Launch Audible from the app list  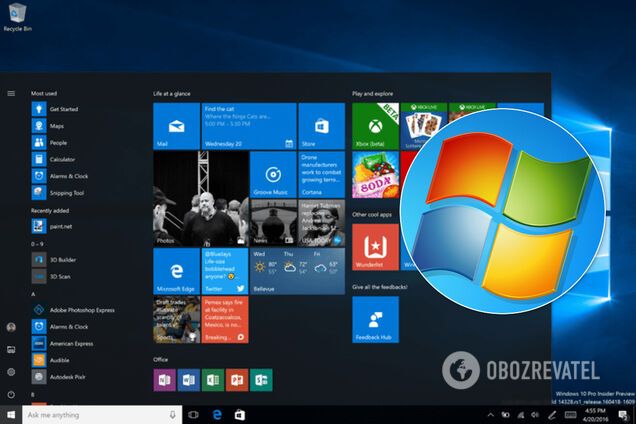tap(51, 360)
